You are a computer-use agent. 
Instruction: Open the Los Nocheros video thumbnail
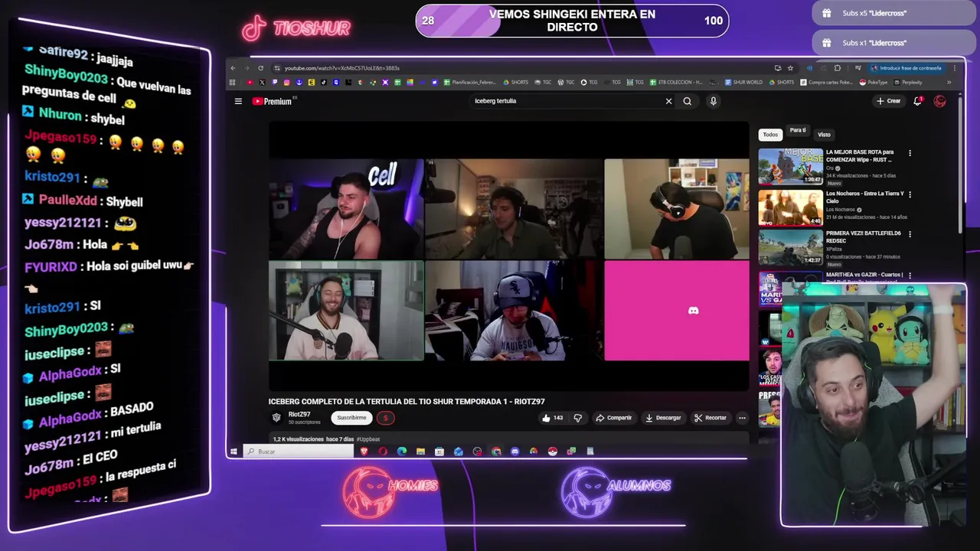[x=791, y=208]
